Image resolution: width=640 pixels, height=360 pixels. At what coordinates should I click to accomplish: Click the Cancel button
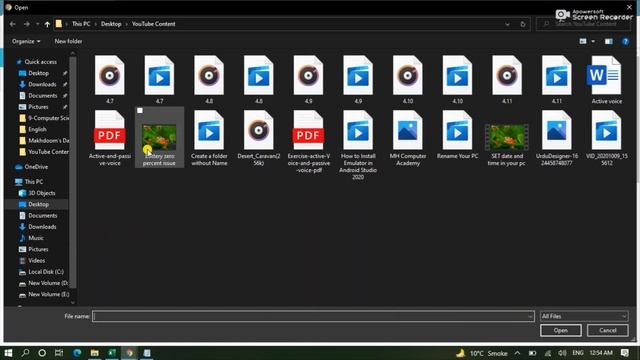click(x=607, y=330)
